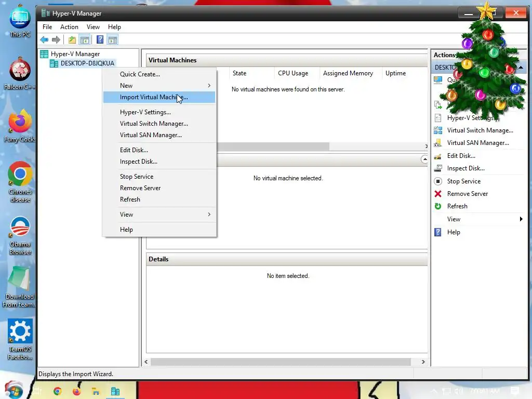Select Hyper-V Manager root tree node
Screen dimensions: 532x399
[x=70, y=54]
